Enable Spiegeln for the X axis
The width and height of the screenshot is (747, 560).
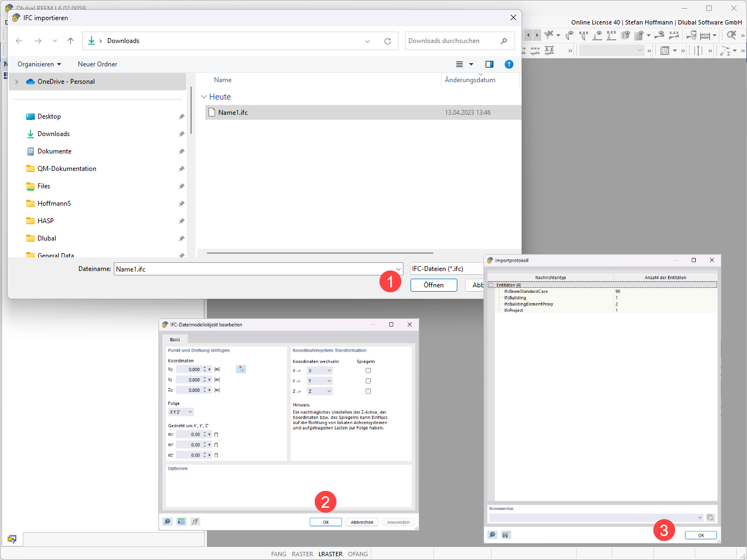click(368, 370)
